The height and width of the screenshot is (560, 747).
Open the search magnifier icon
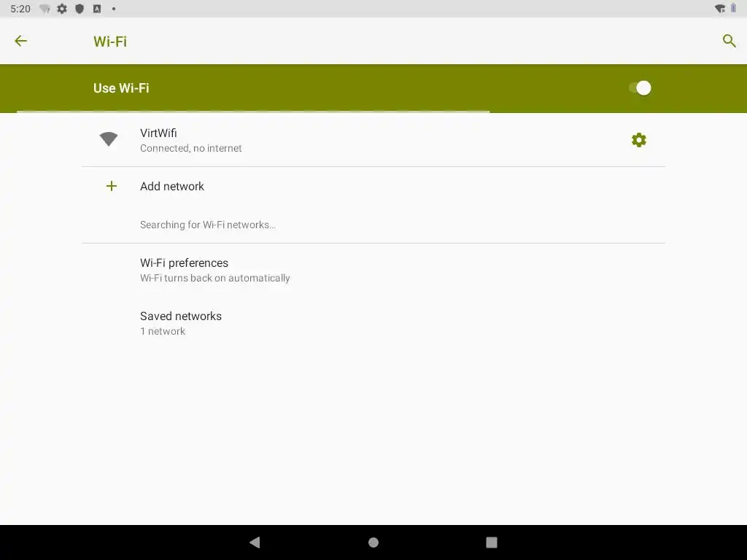729,41
